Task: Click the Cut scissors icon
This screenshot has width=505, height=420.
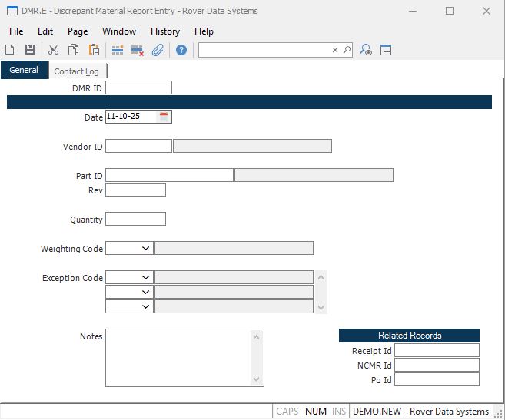Action: [x=53, y=50]
